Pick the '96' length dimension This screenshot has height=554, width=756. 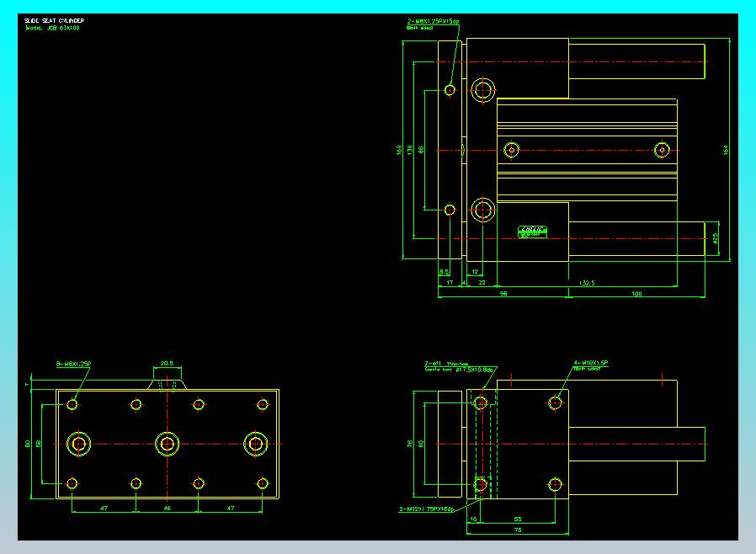503,293
